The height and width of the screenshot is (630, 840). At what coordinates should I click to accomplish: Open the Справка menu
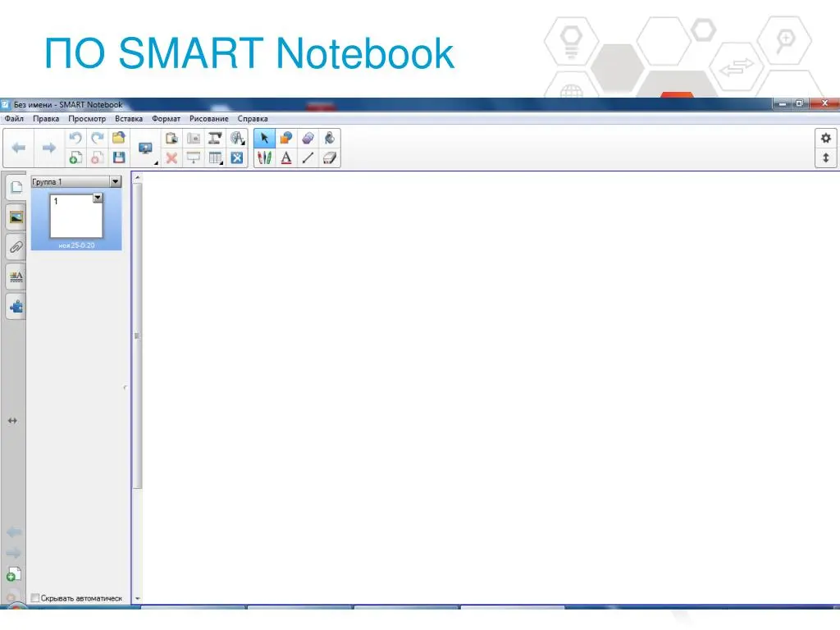(253, 118)
